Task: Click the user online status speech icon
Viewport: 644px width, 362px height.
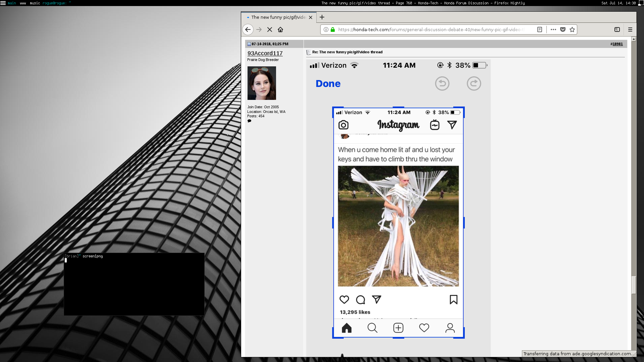Action: pos(249,121)
